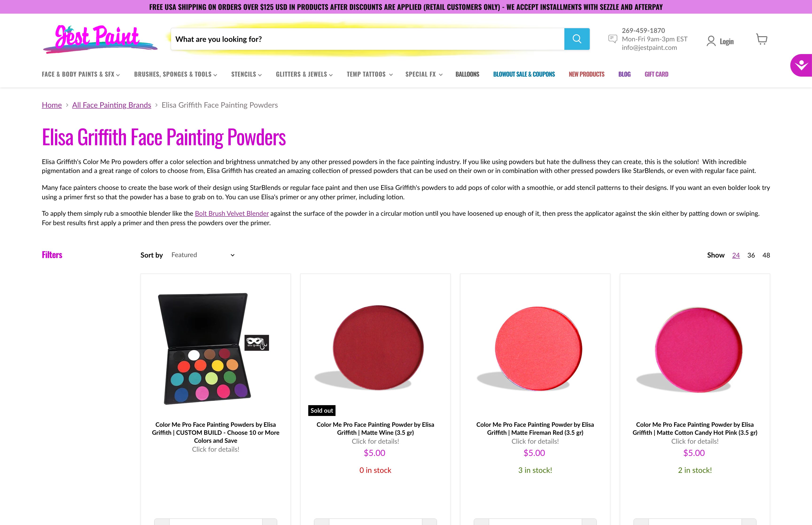Go to the BLOG section

pyautogui.click(x=624, y=74)
